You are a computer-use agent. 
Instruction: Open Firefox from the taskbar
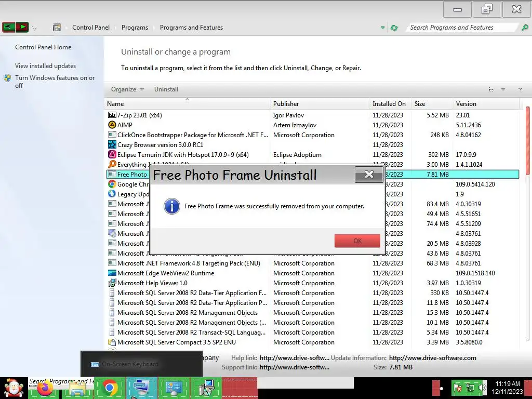[45, 389]
